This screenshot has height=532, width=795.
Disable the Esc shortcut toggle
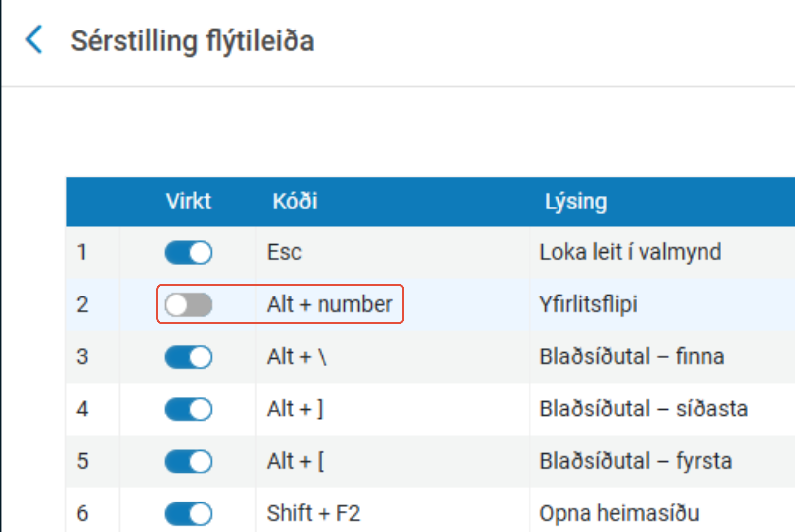click(188, 253)
